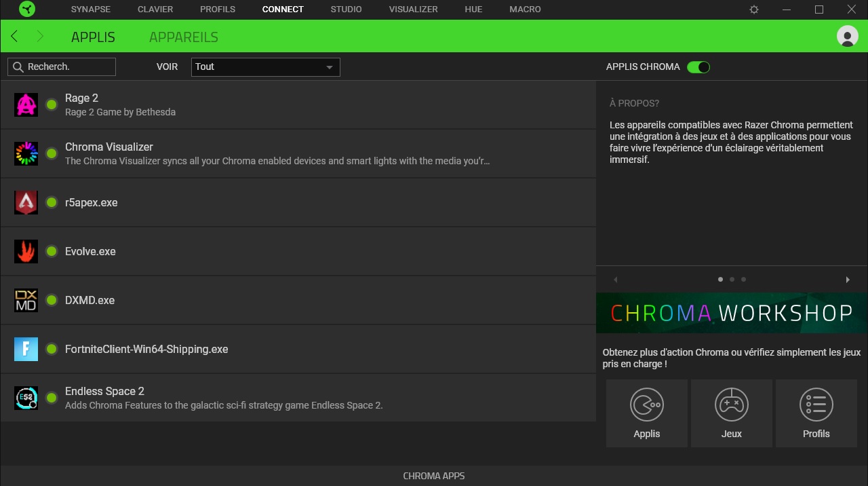
Task: Select the Chroma Visualizer rainbow icon
Action: (x=26, y=153)
